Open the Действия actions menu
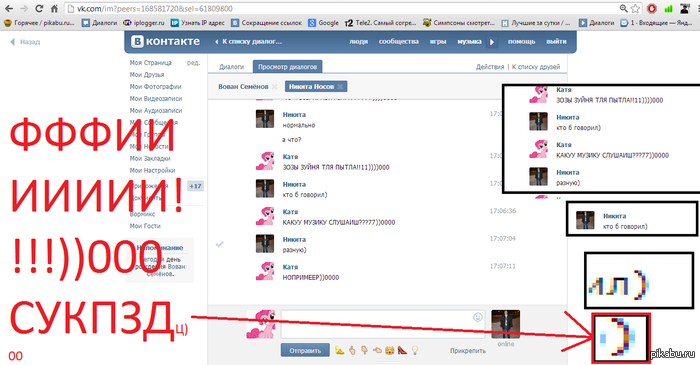Image resolution: width=700 pixels, height=365 pixels. tap(490, 67)
